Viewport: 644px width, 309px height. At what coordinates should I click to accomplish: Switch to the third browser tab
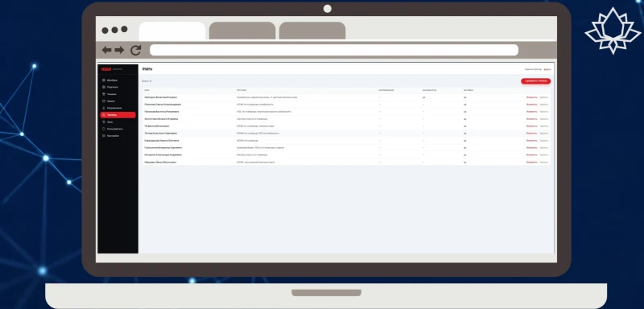point(312,31)
